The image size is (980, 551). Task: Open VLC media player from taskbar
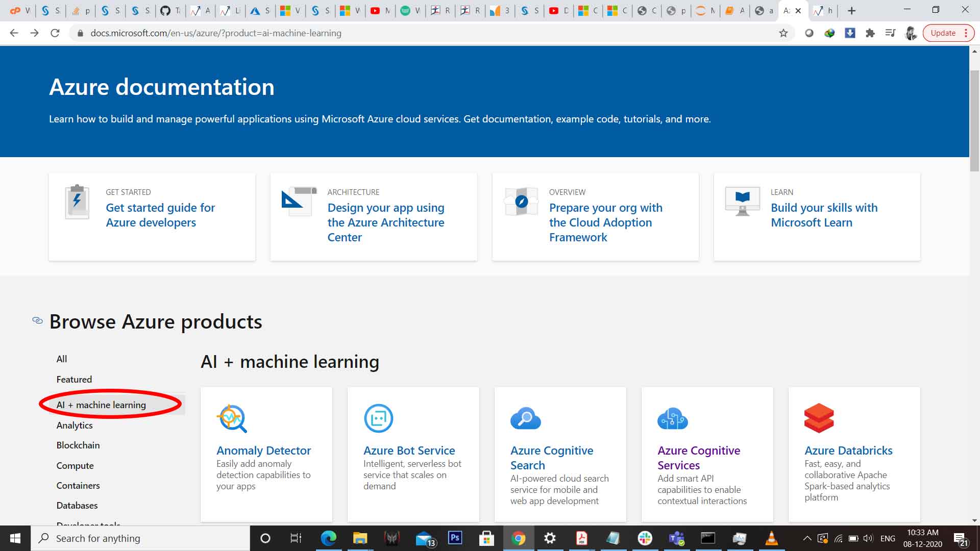[x=771, y=538]
